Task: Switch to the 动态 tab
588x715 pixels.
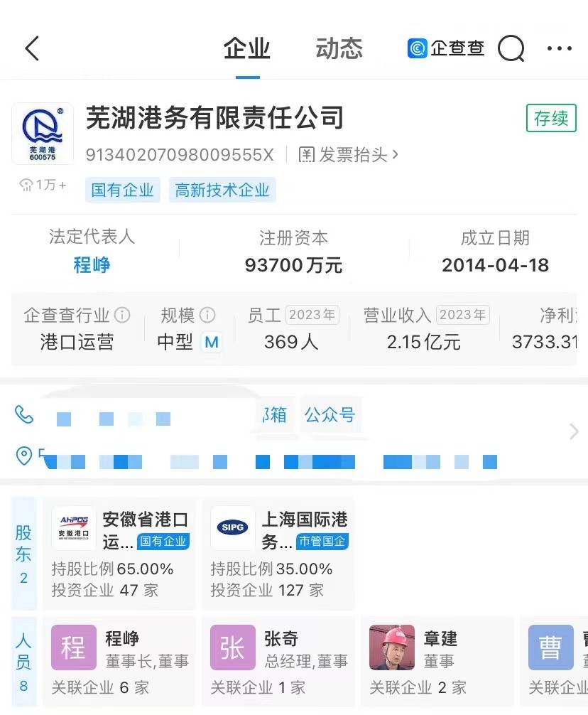Action: pyautogui.click(x=339, y=48)
